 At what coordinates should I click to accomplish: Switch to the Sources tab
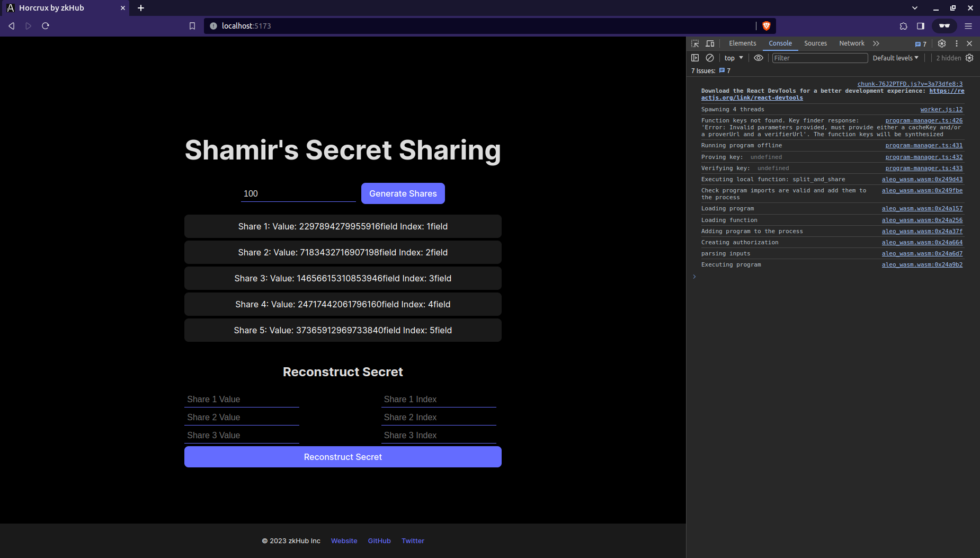point(815,43)
